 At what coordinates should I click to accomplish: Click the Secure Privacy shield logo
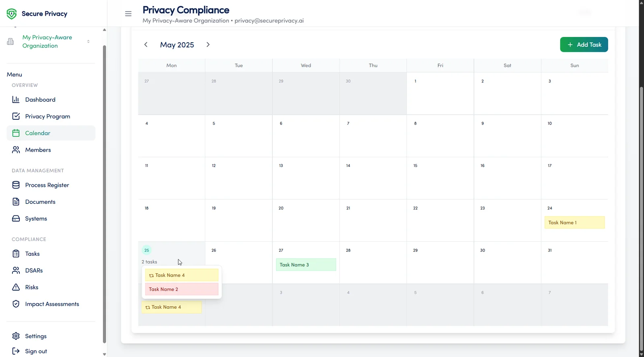11,13
